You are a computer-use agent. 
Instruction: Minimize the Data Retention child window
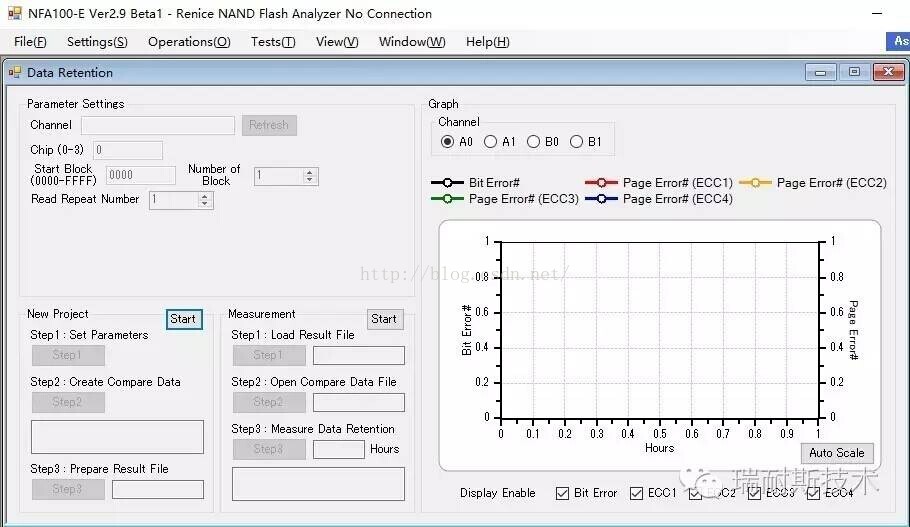[821, 72]
